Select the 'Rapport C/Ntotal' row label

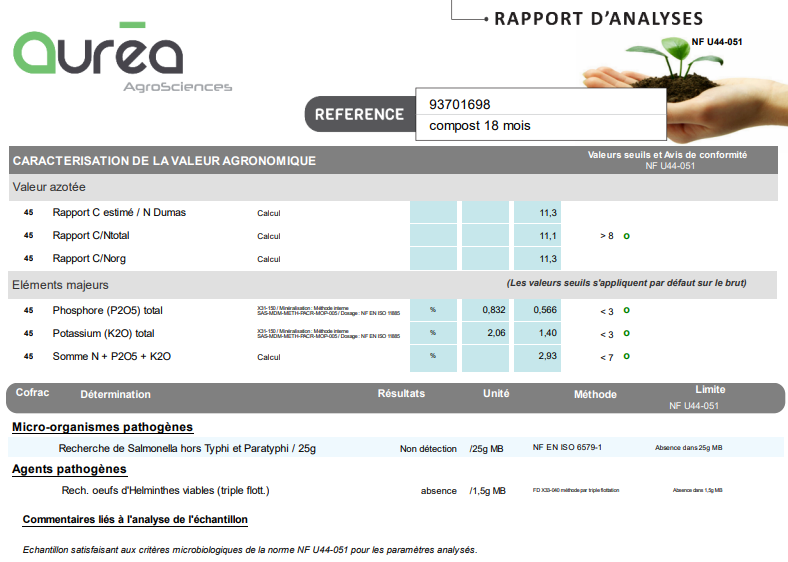pyautogui.click(x=91, y=236)
